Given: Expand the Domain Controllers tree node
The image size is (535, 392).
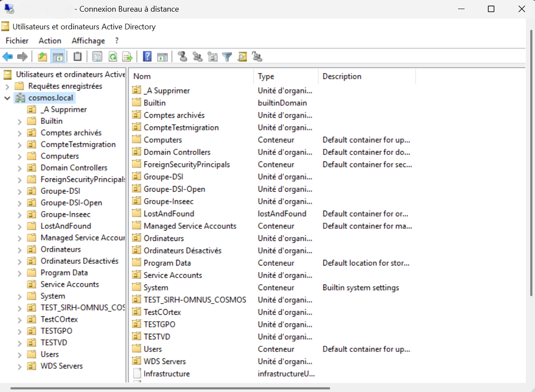Looking at the screenshot, I should 19,168.
